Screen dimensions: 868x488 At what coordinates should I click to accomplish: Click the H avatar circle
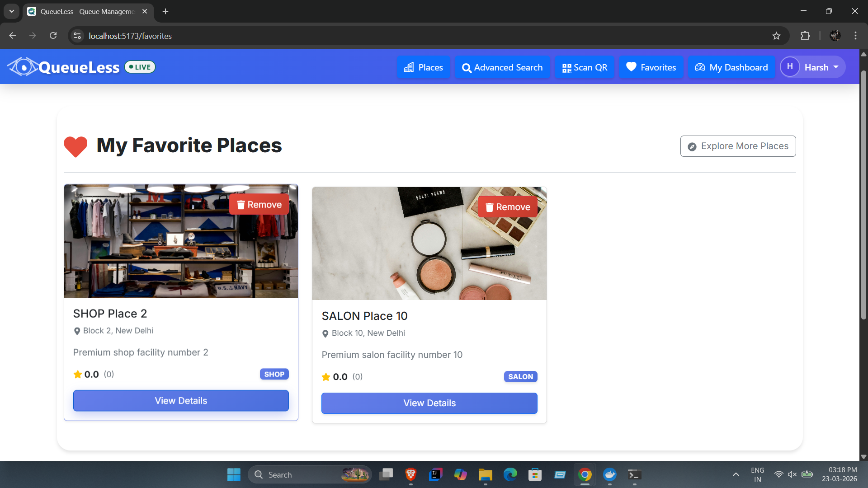(x=790, y=67)
